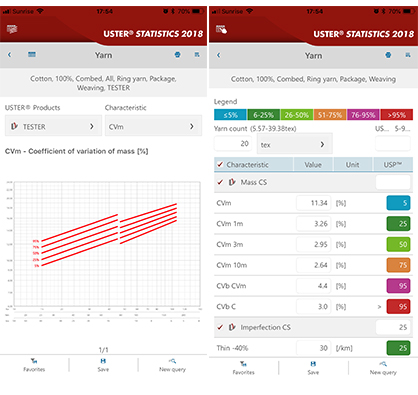
Task: Edit the CVb C value 3.0
Action: pyautogui.click(x=313, y=306)
